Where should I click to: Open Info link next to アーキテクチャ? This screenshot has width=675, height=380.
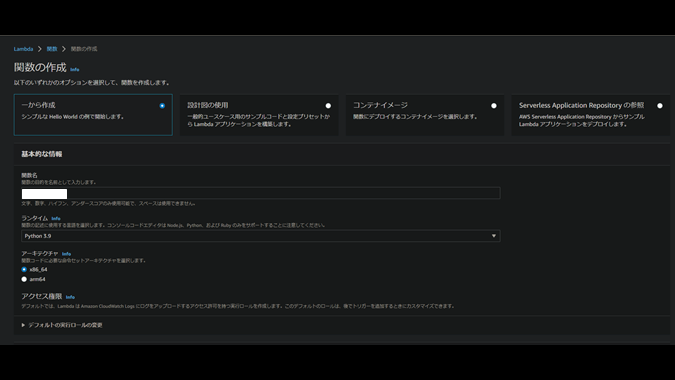(66, 254)
